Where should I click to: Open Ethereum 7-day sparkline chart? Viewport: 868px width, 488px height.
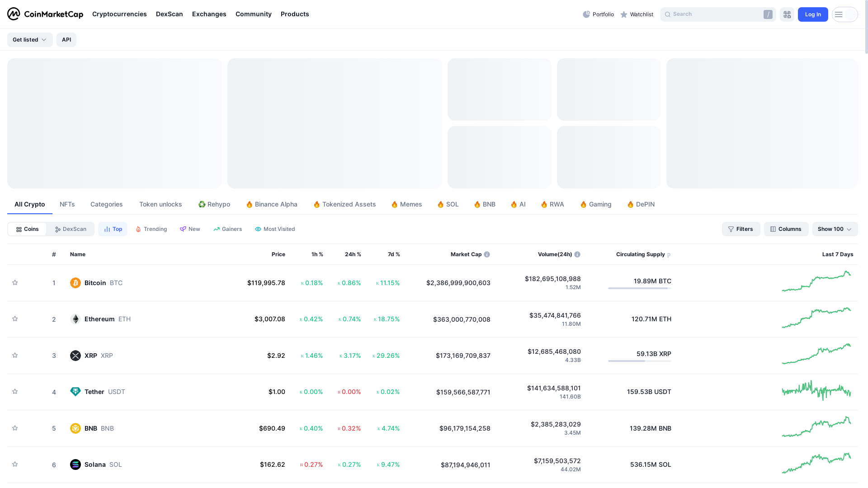(x=816, y=318)
